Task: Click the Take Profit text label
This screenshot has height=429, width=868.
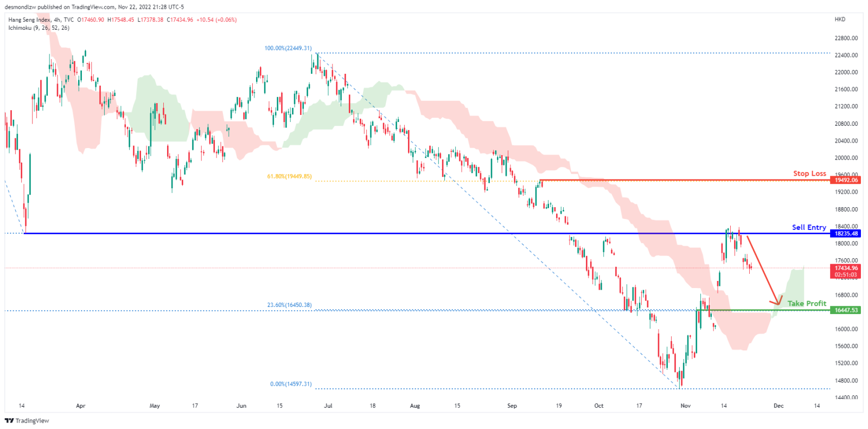Action: [x=807, y=304]
